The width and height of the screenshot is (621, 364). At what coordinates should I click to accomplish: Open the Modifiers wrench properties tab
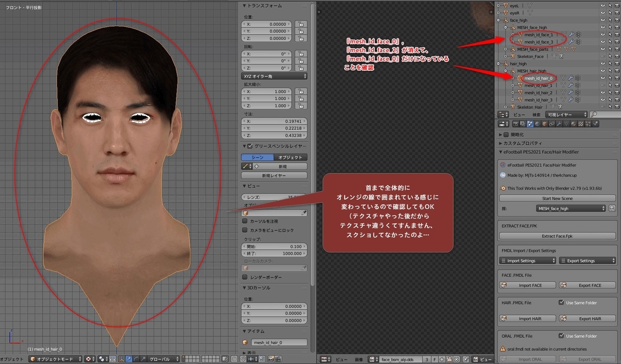(559, 124)
